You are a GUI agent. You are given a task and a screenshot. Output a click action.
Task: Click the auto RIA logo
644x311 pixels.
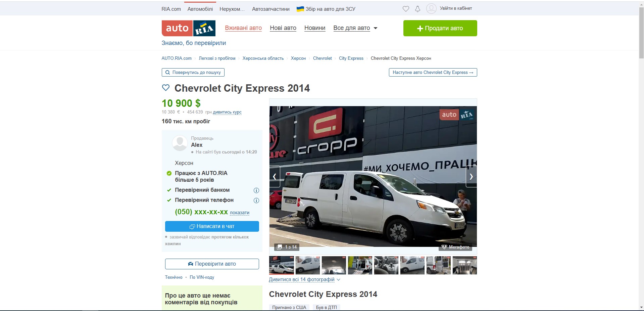[x=188, y=28]
